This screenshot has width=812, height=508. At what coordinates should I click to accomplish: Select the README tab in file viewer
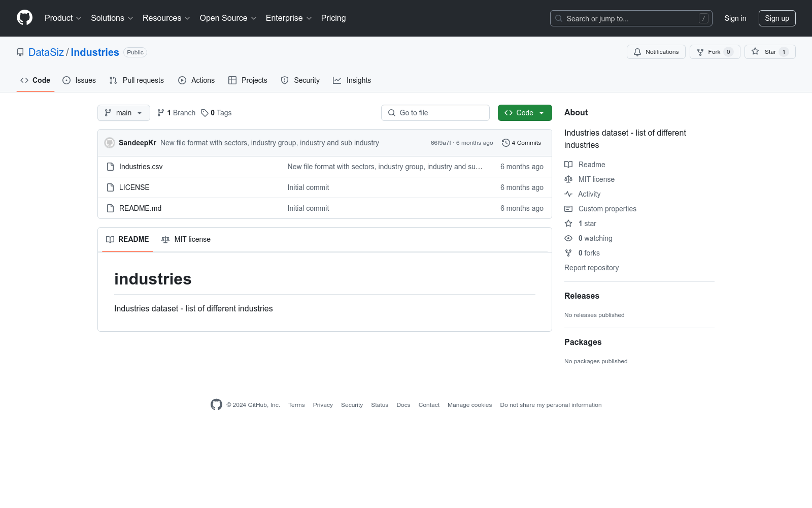tap(127, 239)
